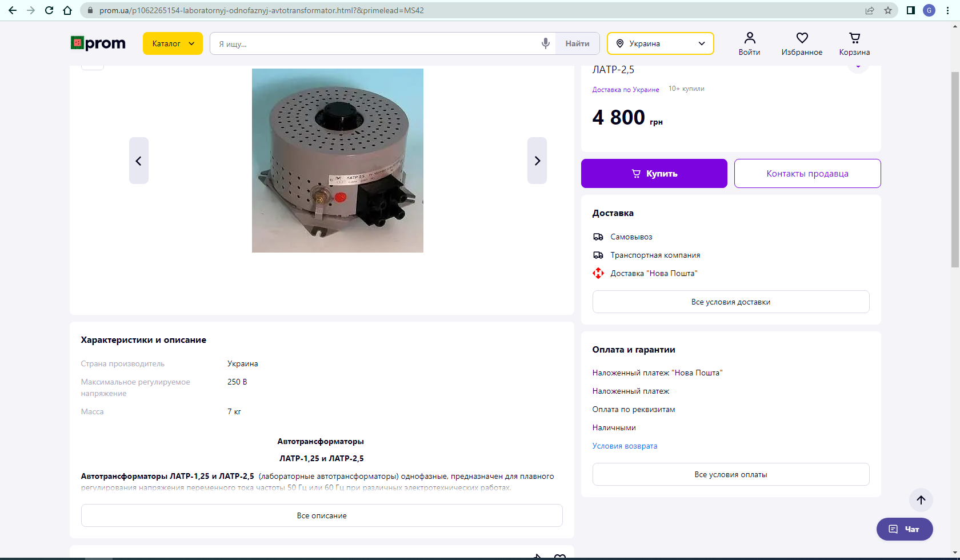This screenshot has width=960, height=560.
Task: Open Войти account login
Action: point(749,44)
